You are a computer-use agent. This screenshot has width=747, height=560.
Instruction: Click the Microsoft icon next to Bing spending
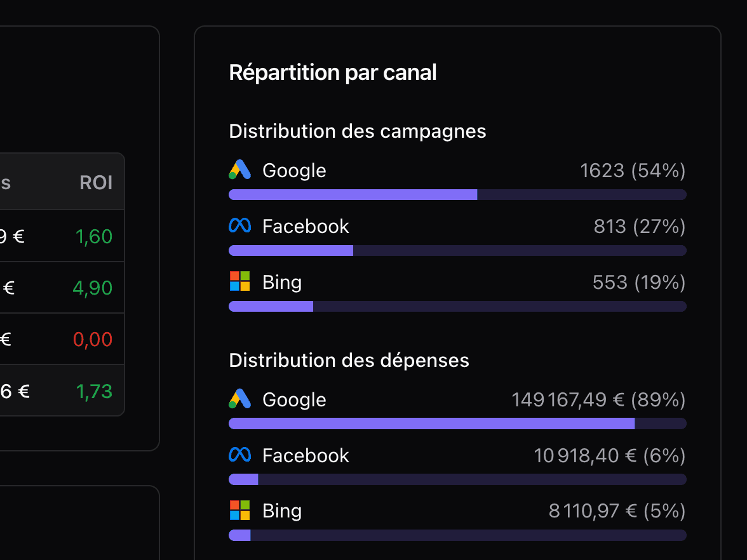(239, 510)
